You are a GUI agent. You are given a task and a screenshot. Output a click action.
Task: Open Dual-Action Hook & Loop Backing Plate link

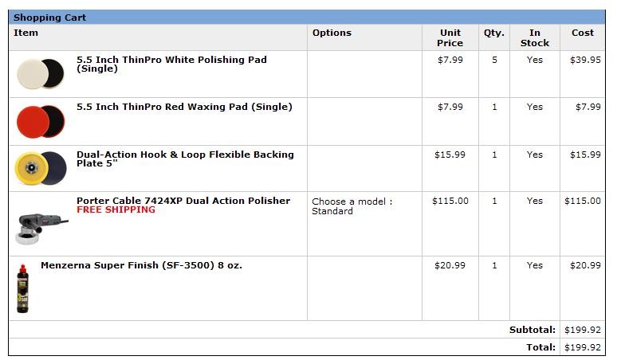(185, 159)
